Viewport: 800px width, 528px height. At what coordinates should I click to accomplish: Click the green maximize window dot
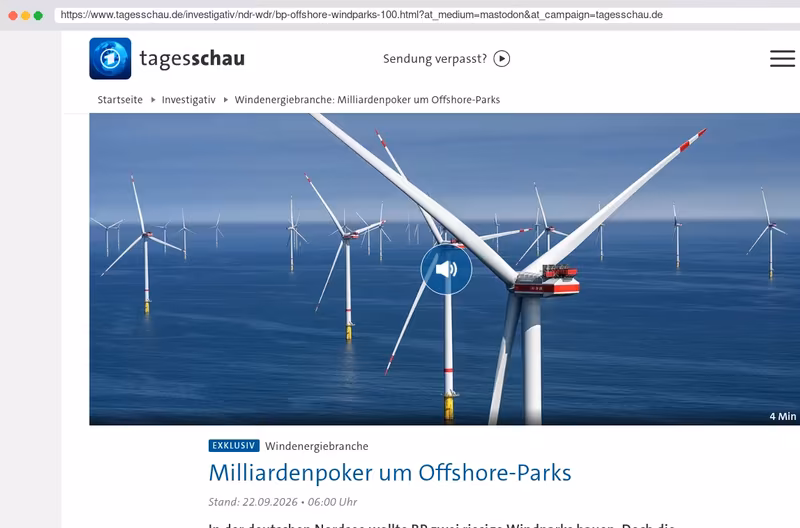(x=38, y=16)
